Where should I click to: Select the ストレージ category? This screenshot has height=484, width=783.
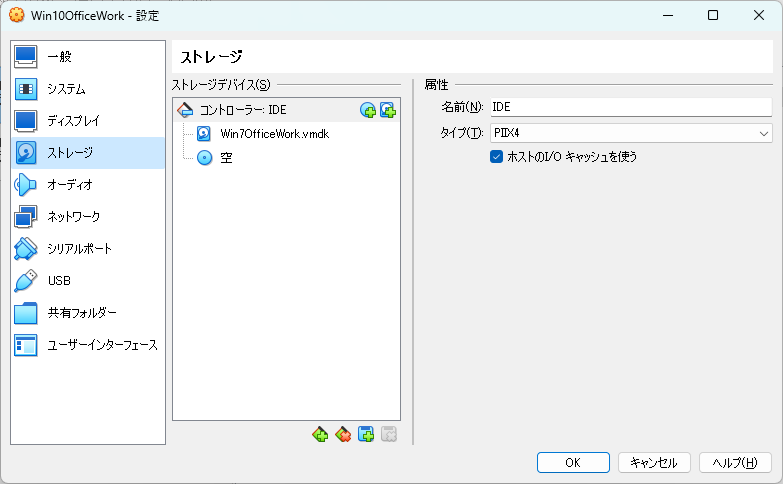coord(88,153)
